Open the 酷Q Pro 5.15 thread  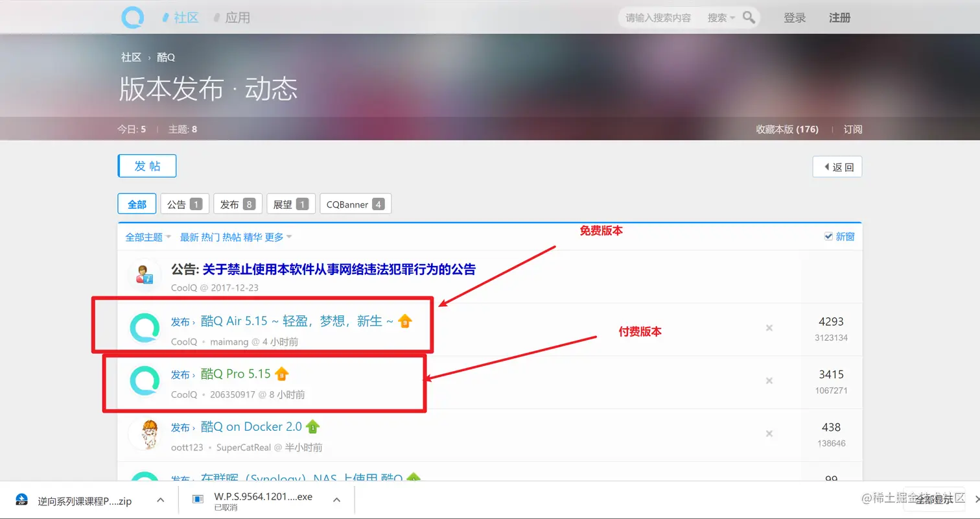point(236,374)
